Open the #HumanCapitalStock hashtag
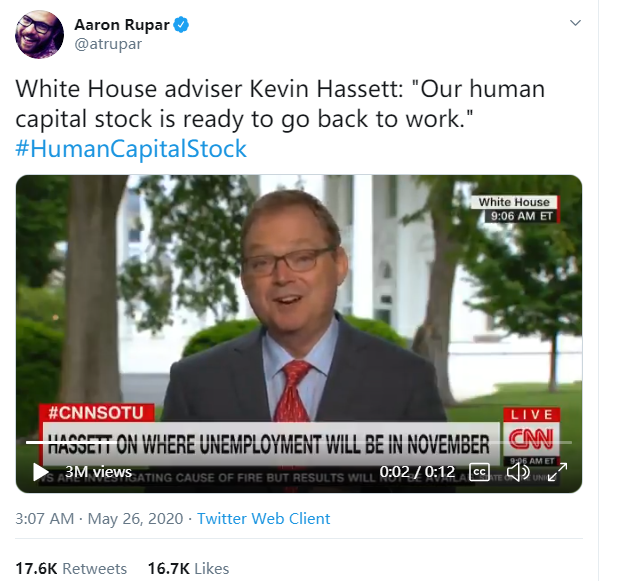The height and width of the screenshot is (581, 617). [131, 149]
